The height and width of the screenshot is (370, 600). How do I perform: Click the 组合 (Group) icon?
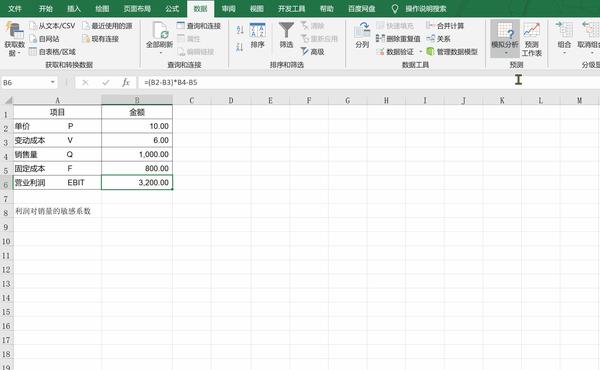[564, 30]
